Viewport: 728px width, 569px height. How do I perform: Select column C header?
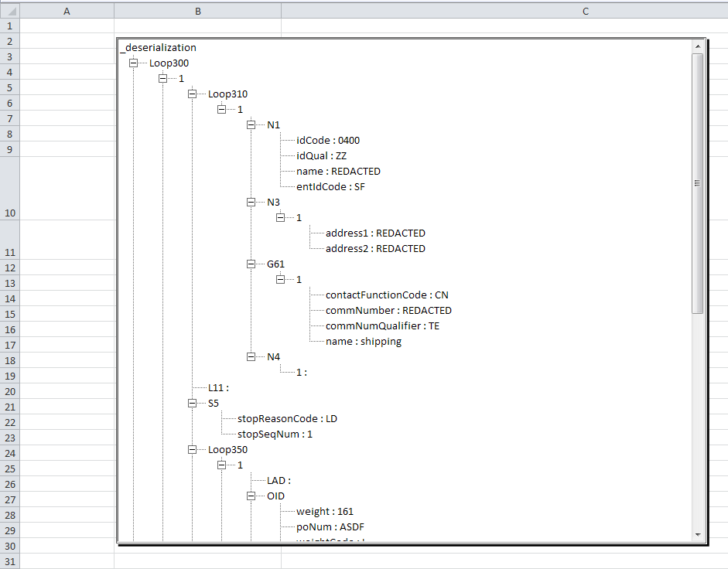pos(504,11)
